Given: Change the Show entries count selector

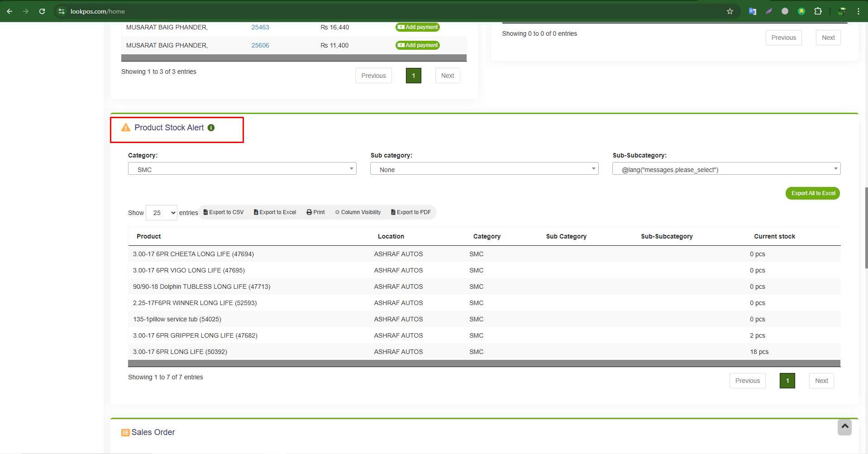Looking at the screenshot, I should pos(162,213).
